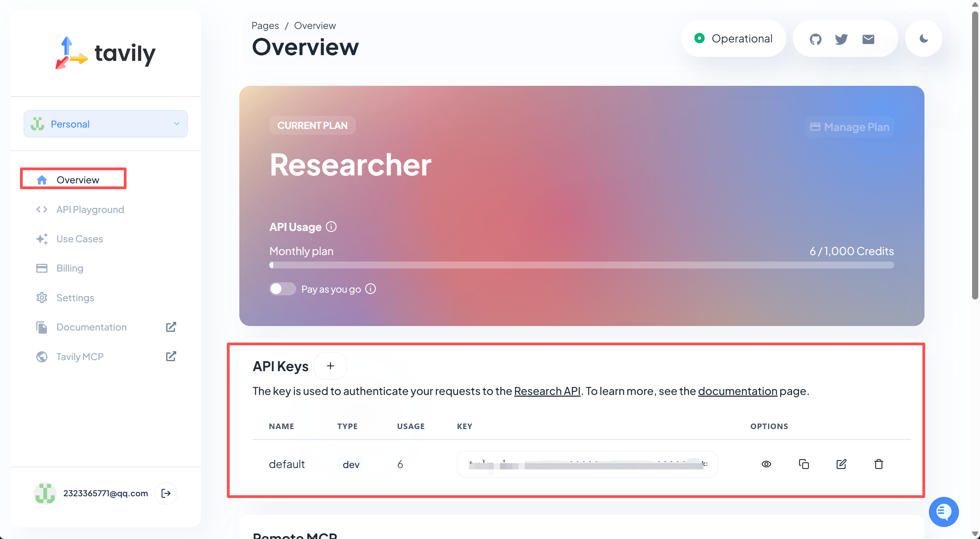Toggle dark mode moon button
The width and height of the screenshot is (980, 539).
pos(923,39)
